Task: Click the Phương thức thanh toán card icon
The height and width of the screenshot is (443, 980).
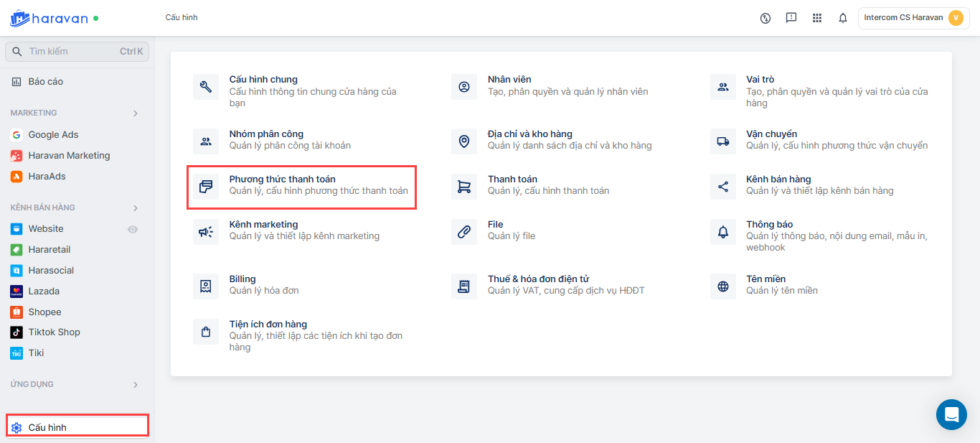Action: tap(206, 187)
